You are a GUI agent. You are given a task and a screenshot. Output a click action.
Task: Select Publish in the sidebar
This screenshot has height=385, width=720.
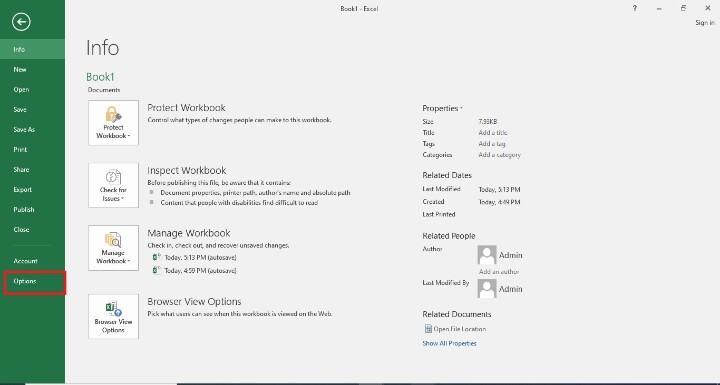pos(32,209)
